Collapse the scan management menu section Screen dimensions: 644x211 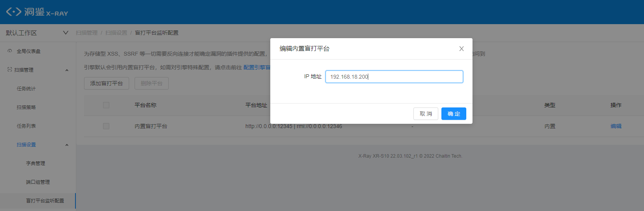pyautogui.click(x=67, y=70)
